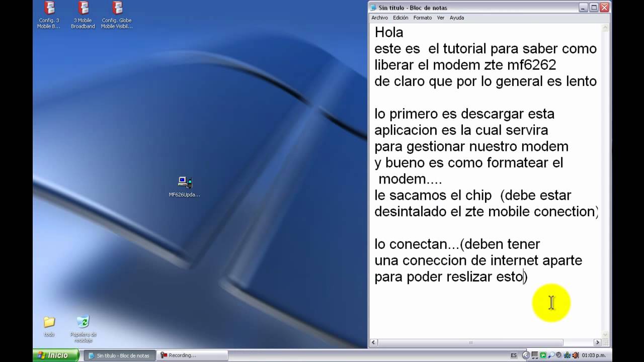Viewport: 644px width, 362px height.
Task: Maximize the Bloc de notas window
Action: pyautogui.click(x=594, y=8)
